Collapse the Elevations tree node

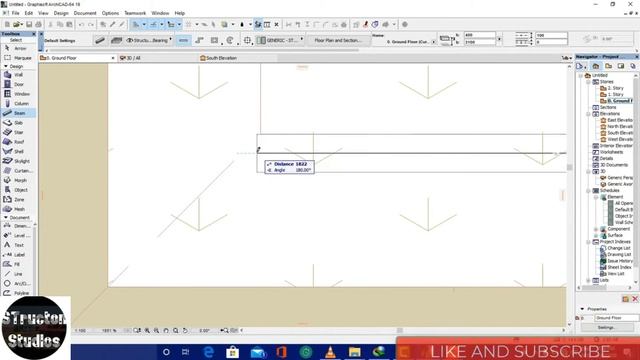[x=589, y=114]
